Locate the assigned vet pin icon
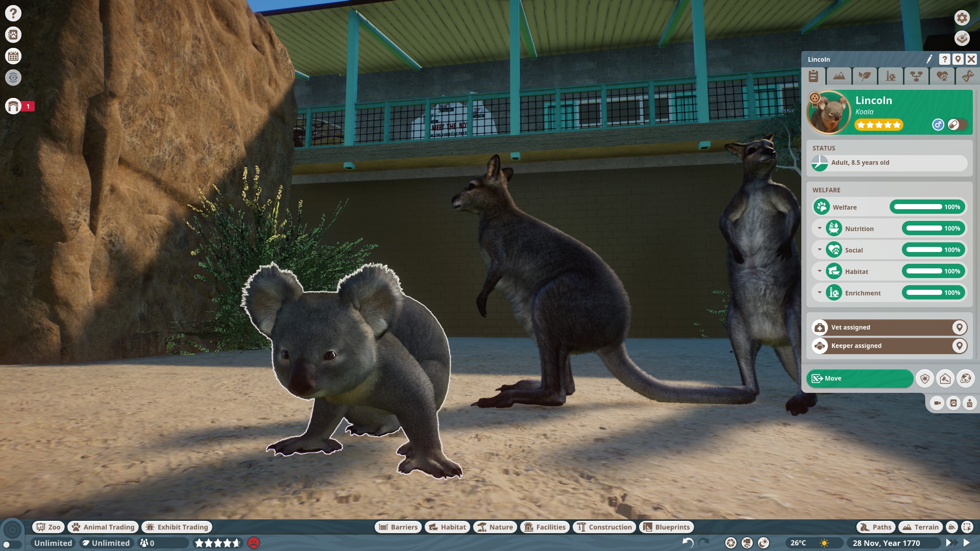The height and width of the screenshot is (551, 980). click(x=959, y=327)
